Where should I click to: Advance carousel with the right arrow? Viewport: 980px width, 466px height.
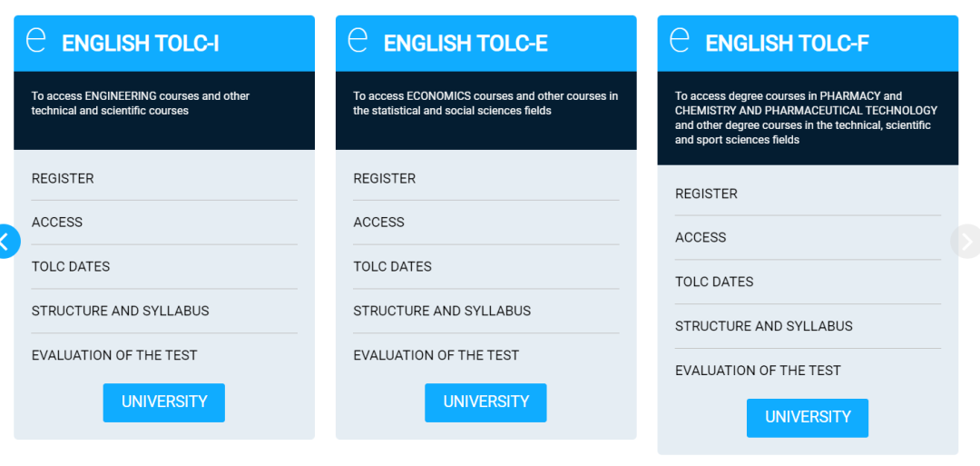pos(966,242)
